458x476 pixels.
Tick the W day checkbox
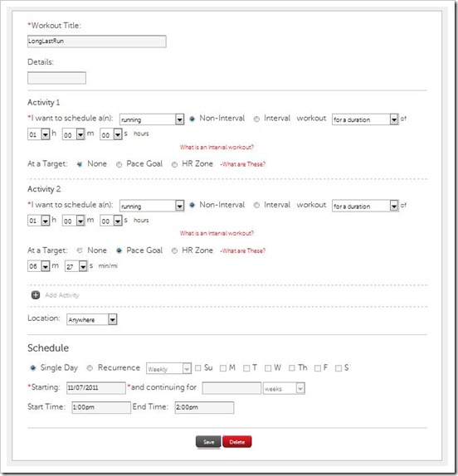point(268,368)
